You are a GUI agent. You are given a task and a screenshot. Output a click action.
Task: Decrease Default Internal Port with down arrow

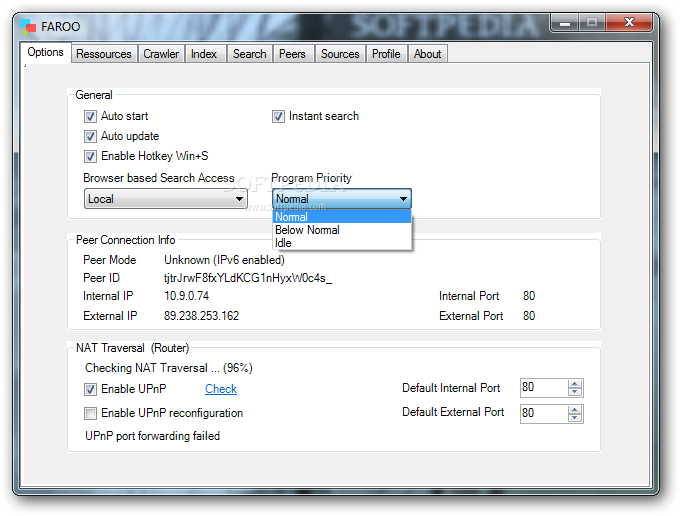[x=575, y=392]
